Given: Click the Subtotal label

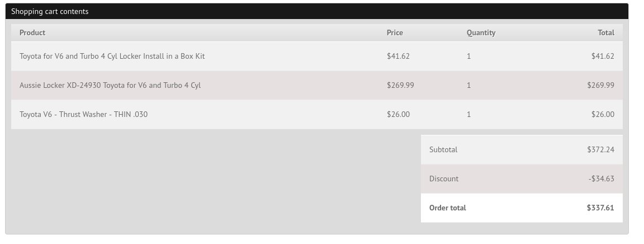Looking at the screenshot, I should click(x=443, y=149).
